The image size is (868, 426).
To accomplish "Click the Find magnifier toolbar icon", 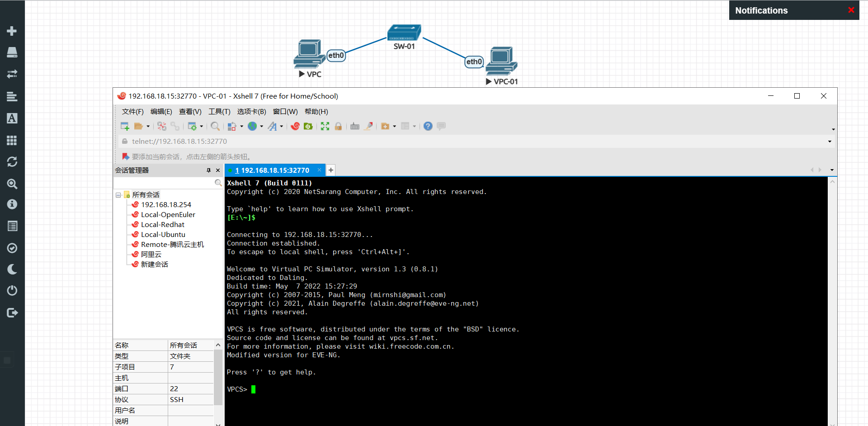I will pyautogui.click(x=215, y=126).
